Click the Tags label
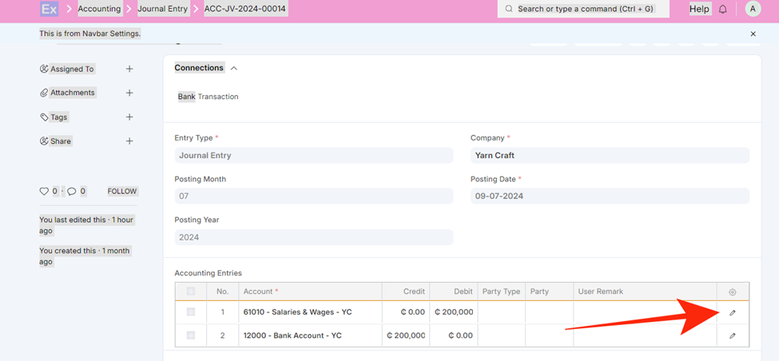Image resolution: width=779 pixels, height=361 pixels. click(x=59, y=117)
